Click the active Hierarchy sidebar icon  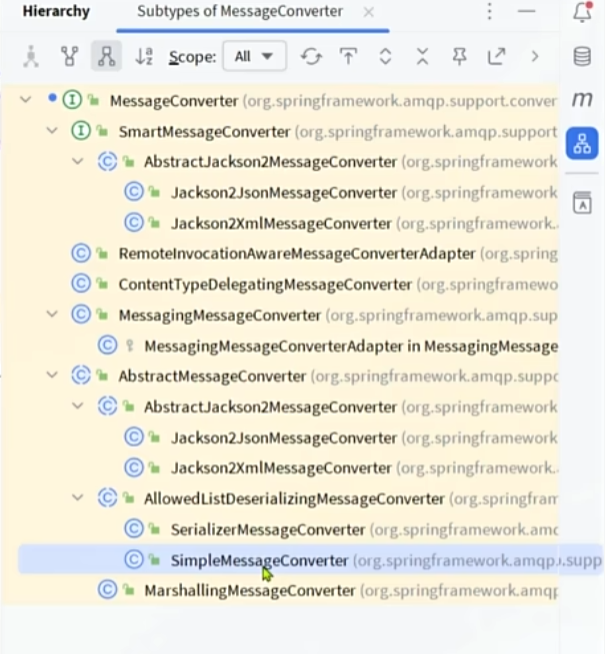coord(582,143)
